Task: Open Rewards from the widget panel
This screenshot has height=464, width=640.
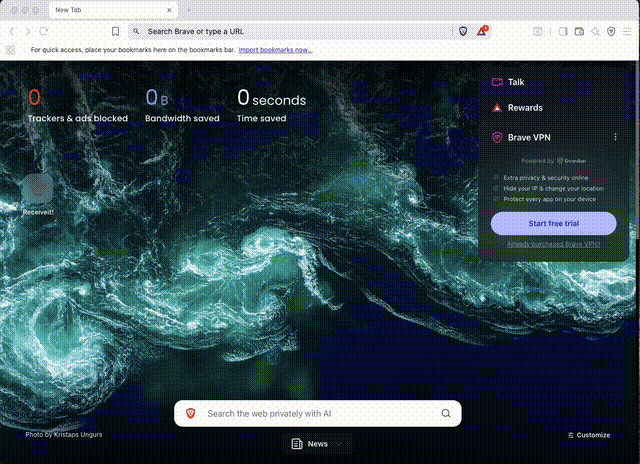Action: click(525, 108)
